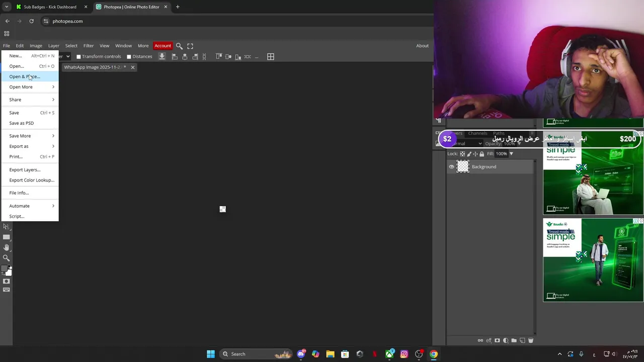Click the distribute vertical spacing icon
Image resolution: width=644 pixels, height=362 pixels.
(204, 57)
